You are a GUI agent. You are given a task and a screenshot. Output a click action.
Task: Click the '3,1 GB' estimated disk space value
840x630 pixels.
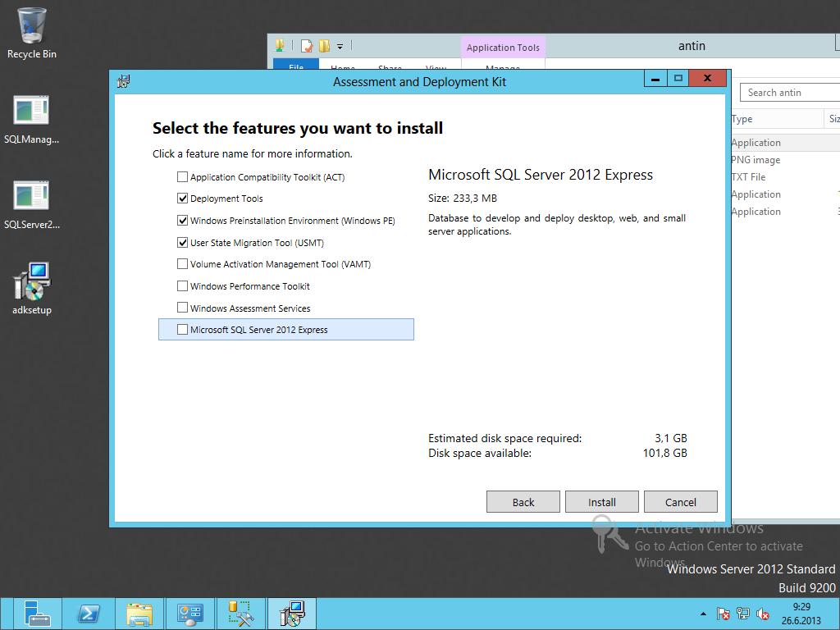click(x=671, y=438)
